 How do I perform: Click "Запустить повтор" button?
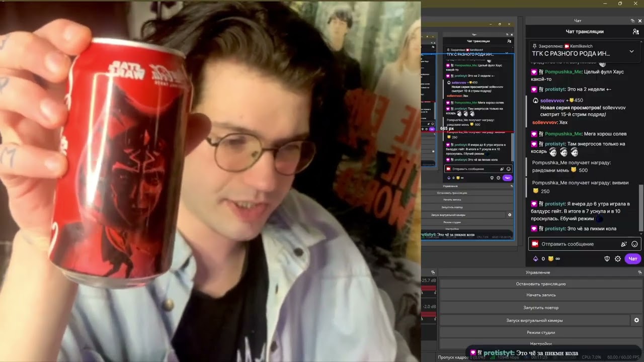coord(541,308)
